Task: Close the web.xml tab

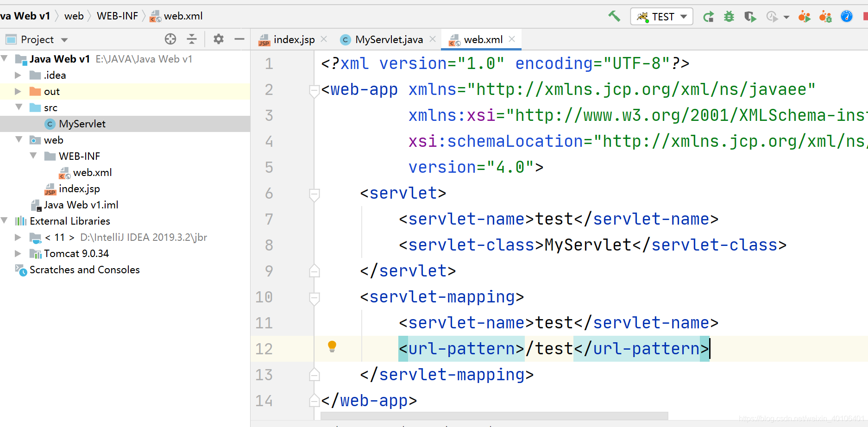Action: [x=512, y=39]
